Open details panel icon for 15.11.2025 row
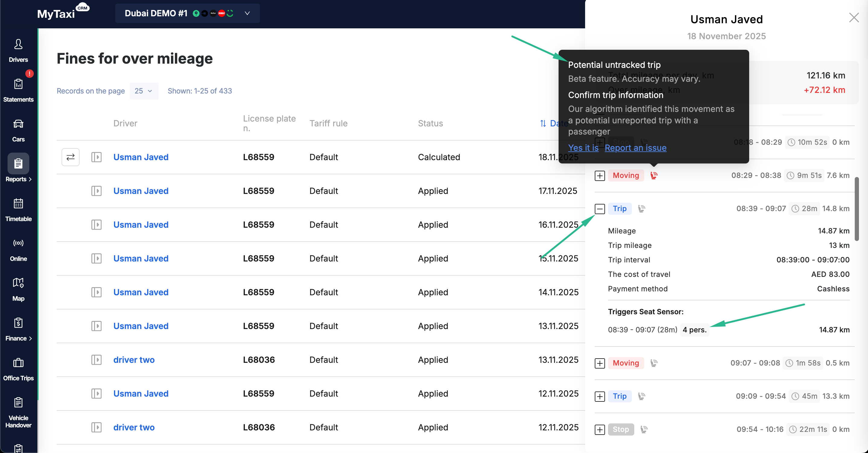 (97, 258)
